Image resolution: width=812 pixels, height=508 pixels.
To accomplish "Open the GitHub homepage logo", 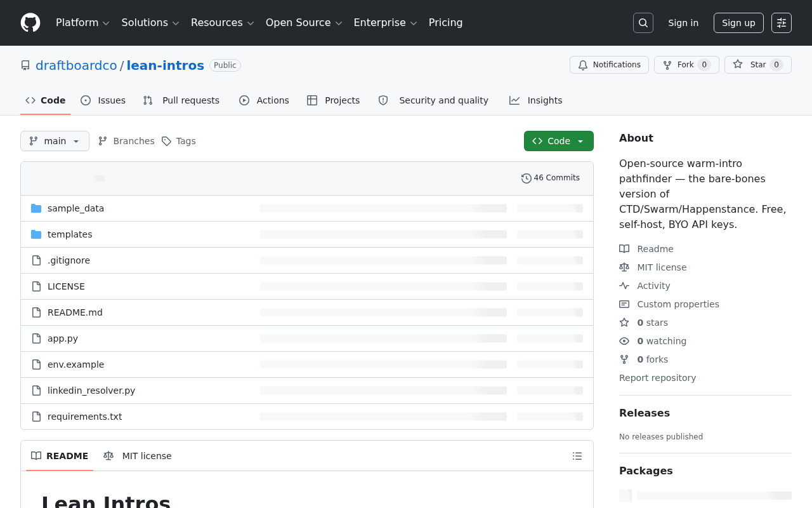I will 30,23.
